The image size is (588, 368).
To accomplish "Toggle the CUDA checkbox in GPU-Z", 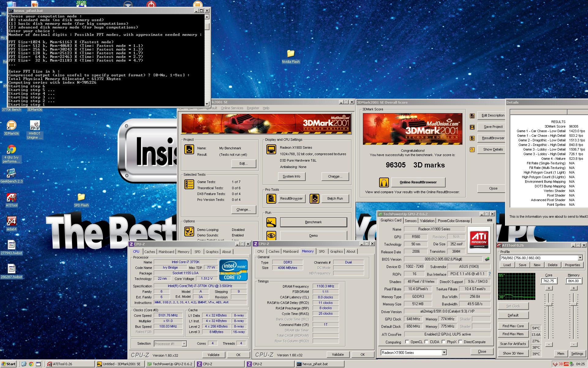I will pyautogui.click(x=426, y=342).
